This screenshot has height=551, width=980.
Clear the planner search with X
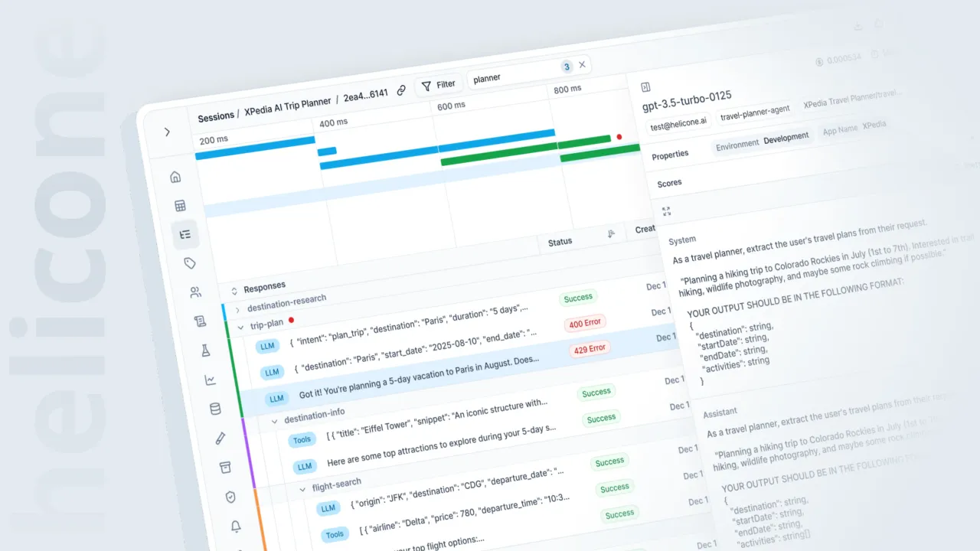point(582,65)
